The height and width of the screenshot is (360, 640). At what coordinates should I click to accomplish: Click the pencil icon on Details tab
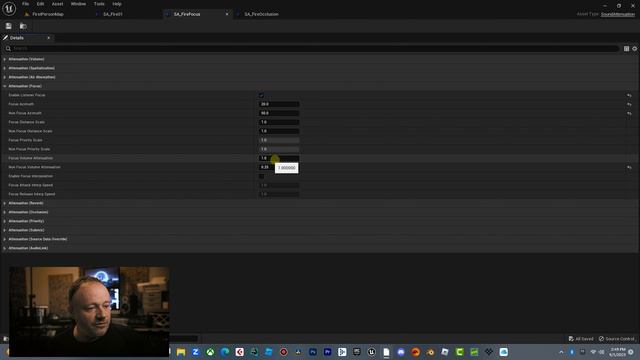click(x=5, y=38)
